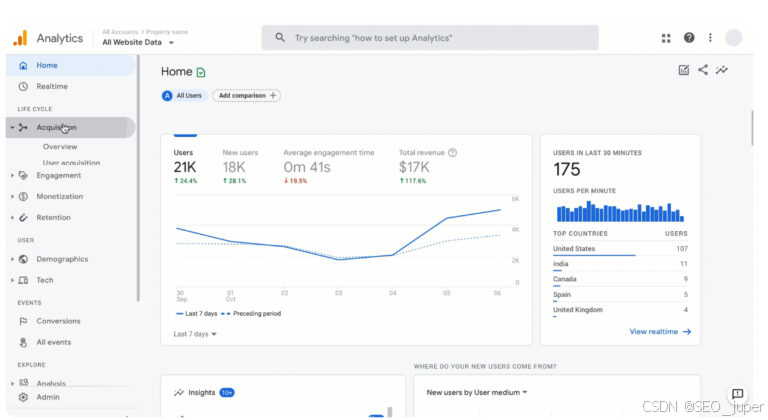Click the Realtime clock icon

pos(23,86)
